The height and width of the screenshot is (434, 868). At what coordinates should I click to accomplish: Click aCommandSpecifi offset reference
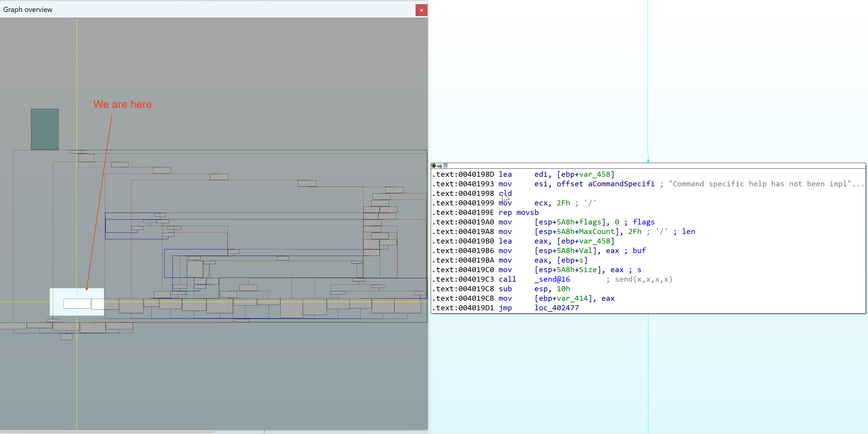621,184
